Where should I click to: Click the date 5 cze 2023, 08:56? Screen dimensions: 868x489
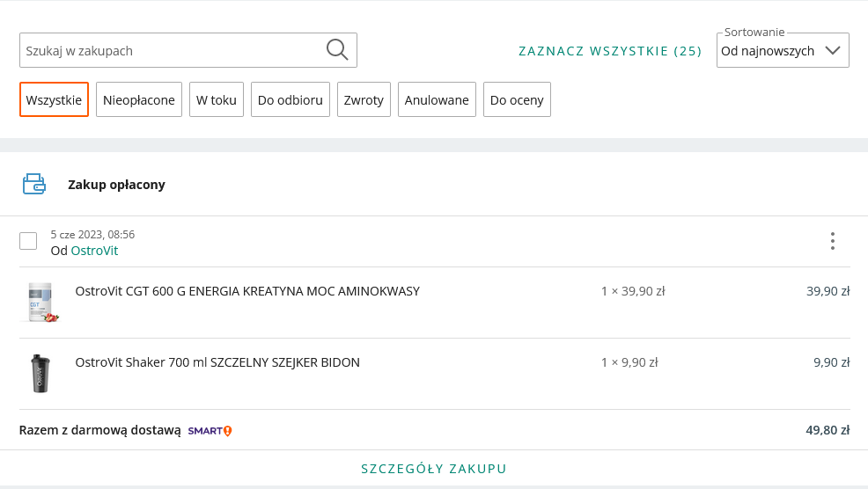pos(92,235)
